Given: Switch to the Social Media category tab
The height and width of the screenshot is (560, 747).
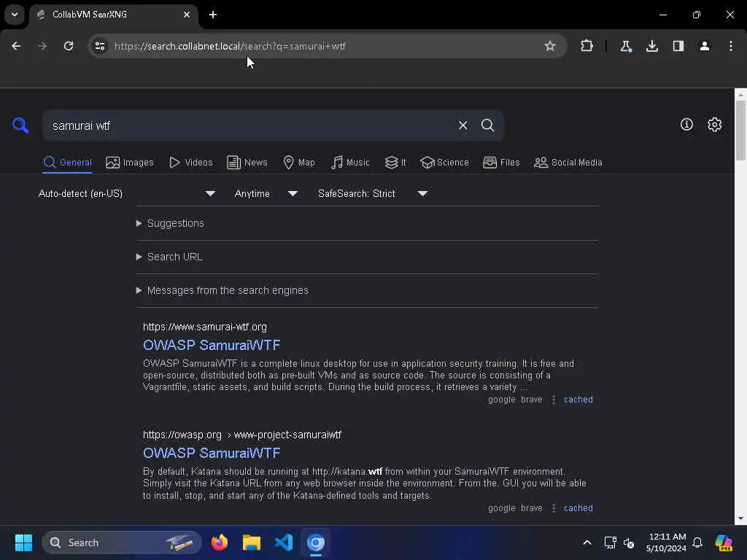Looking at the screenshot, I should coord(568,163).
